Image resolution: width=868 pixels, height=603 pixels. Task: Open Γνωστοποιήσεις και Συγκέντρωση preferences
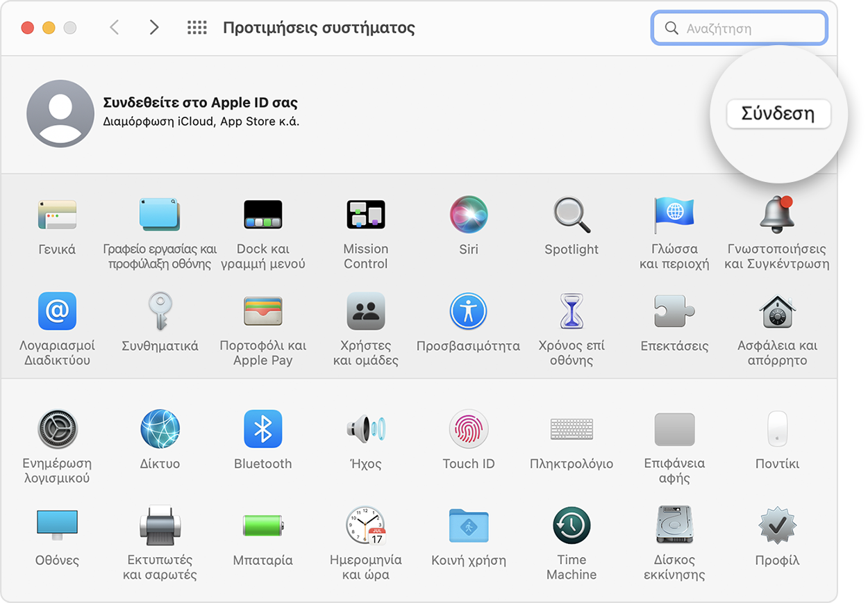pyautogui.click(x=776, y=214)
